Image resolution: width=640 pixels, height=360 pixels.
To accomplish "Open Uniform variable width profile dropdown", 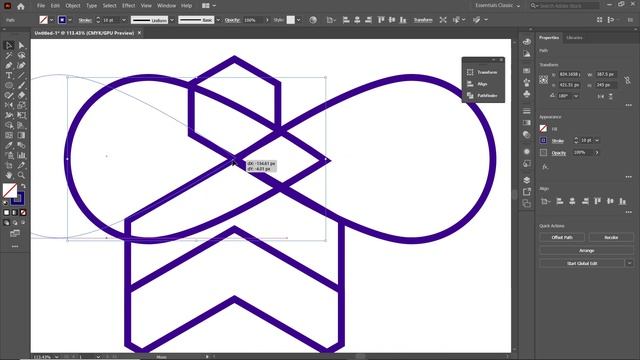I will (x=172, y=20).
